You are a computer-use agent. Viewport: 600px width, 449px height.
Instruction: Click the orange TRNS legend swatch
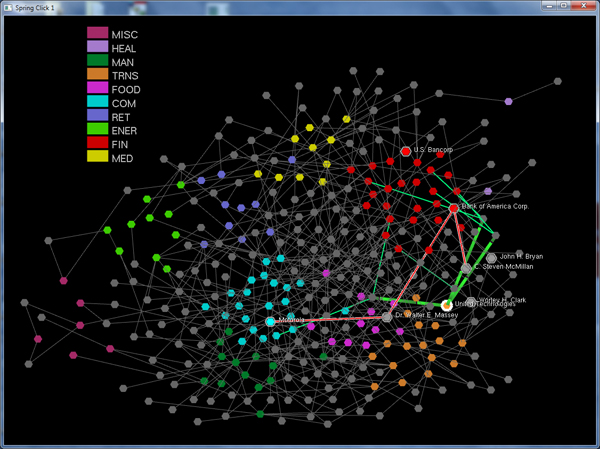click(98, 74)
